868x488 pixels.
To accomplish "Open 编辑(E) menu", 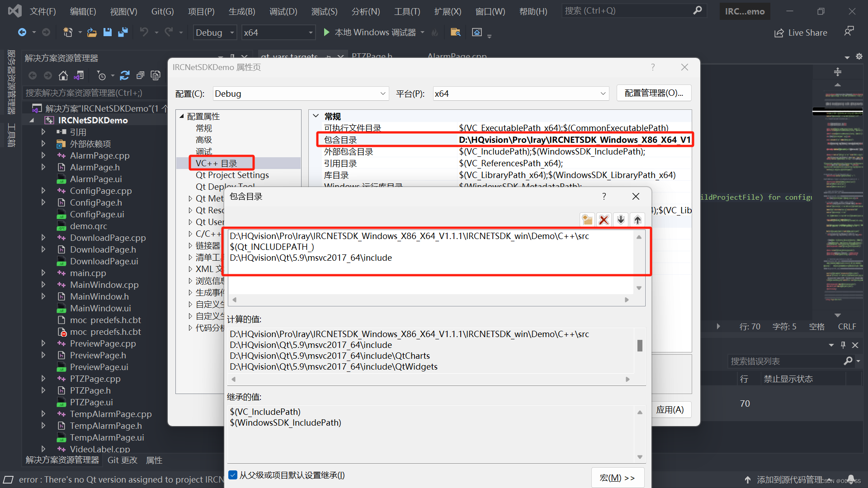I will pos(83,11).
